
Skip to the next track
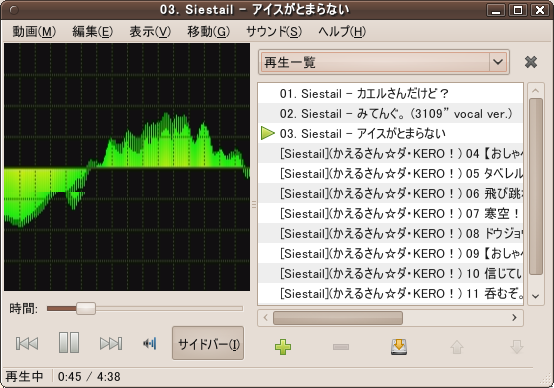(x=111, y=343)
